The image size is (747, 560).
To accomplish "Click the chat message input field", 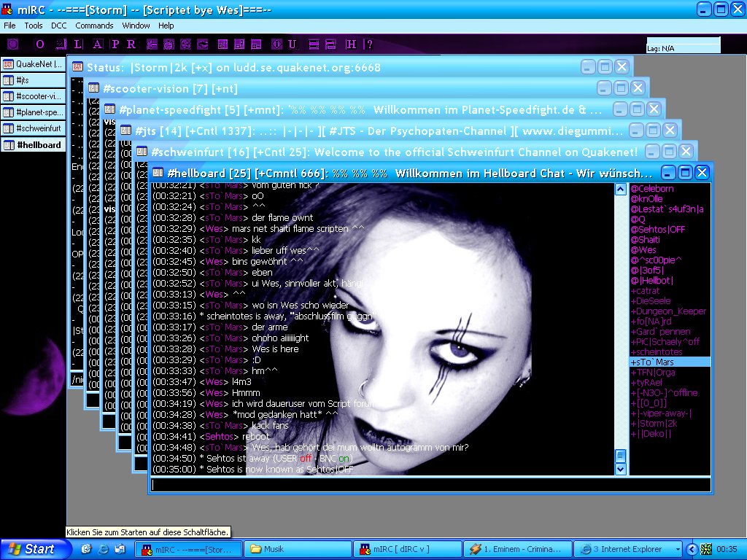I will pyautogui.click(x=430, y=484).
